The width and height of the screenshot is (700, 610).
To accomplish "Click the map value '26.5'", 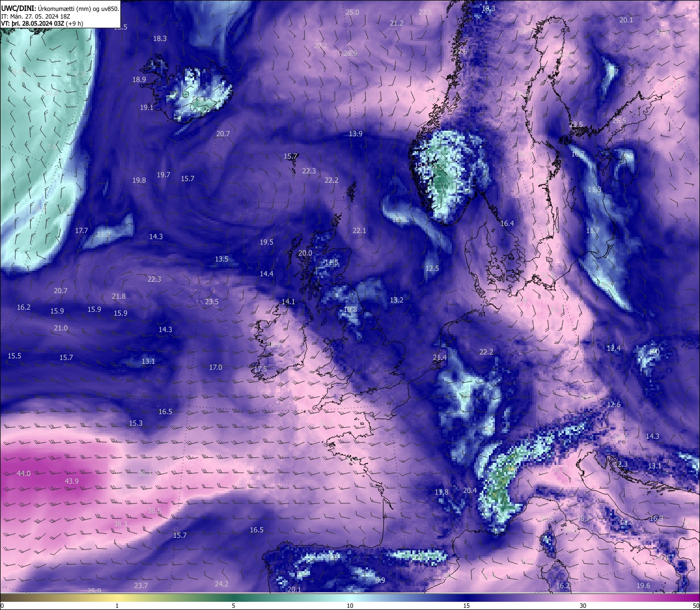I will click(619, 120).
